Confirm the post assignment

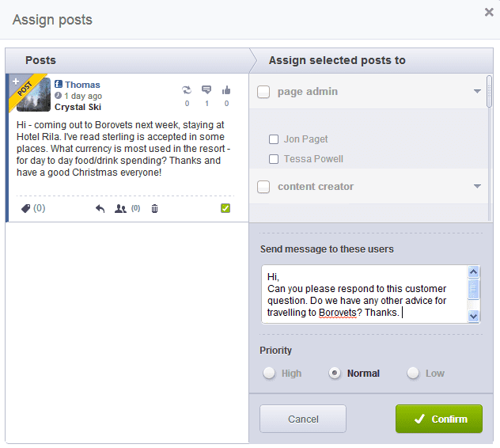pos(438,419)
